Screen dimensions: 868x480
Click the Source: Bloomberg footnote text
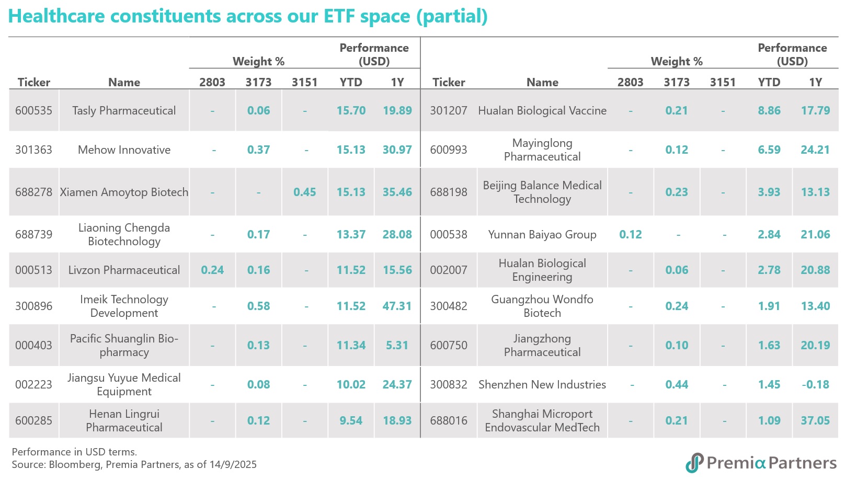tap(134, 465)
